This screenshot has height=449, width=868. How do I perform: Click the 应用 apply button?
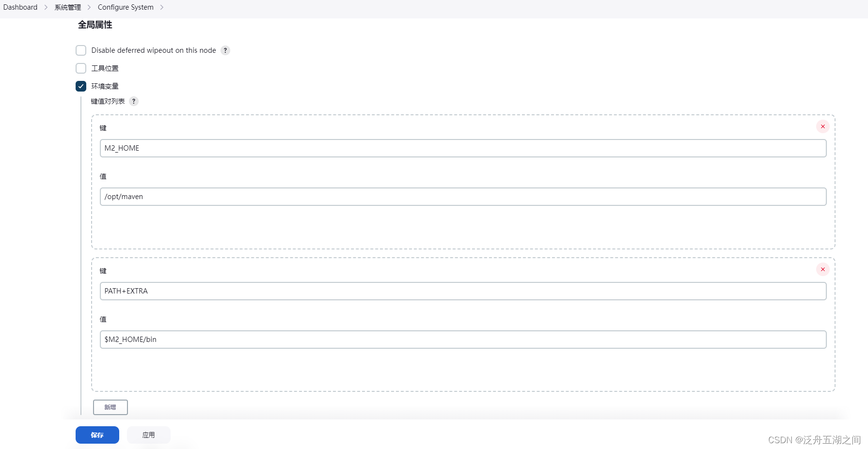[x=149, y=435]
